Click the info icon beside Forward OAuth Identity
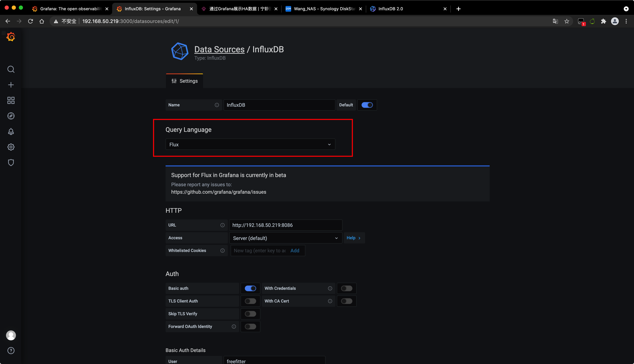This screenshot has width=634, height=364. click(x=234, y=327)
